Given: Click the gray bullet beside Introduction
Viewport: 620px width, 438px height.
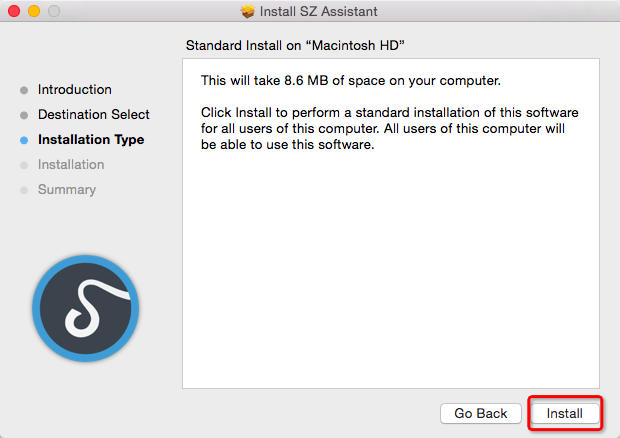Looking at the screenshot, I should pyautogui.click(x=24, y=91).
